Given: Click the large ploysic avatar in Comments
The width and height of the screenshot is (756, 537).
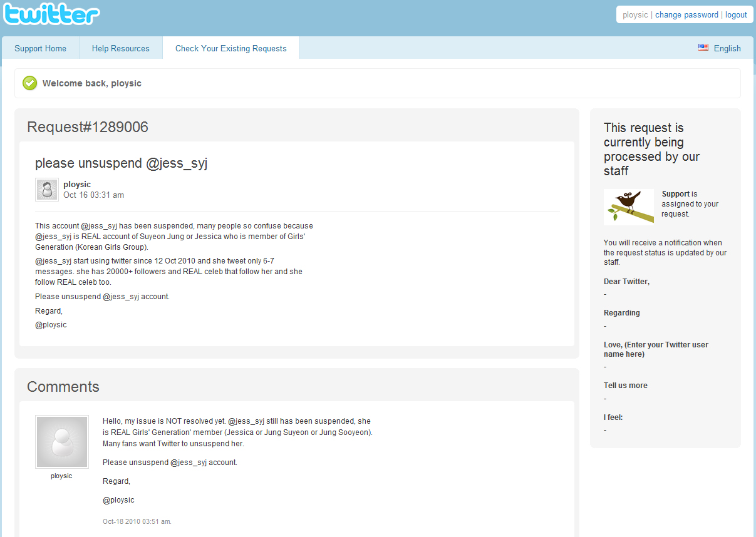Looking at the screenshot, I should [62, 442].
